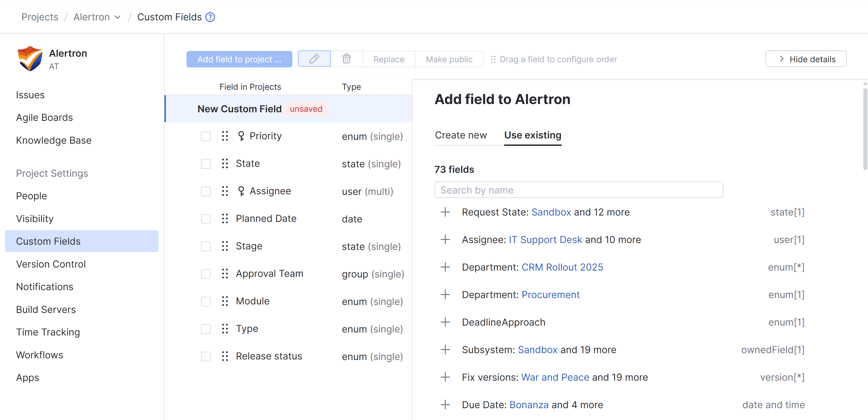868x420 pixels.
Task: Add Fix versions field with plus icon
Action: 445,377
